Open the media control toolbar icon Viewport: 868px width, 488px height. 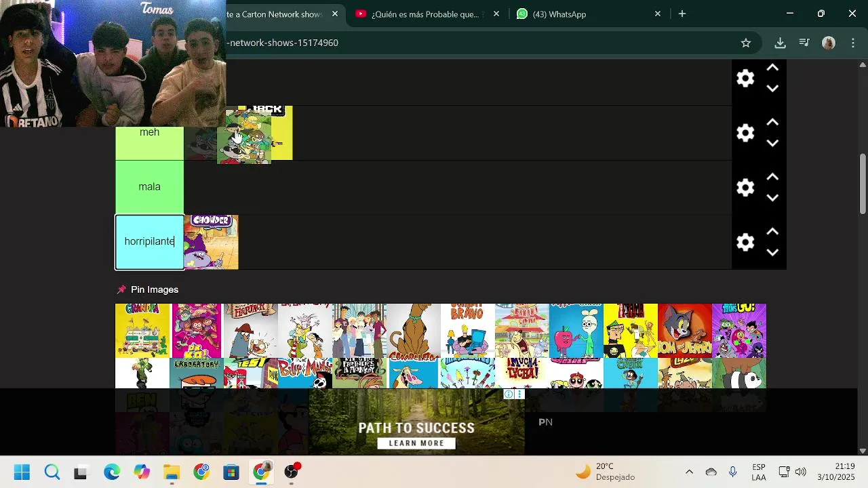pos(804,43)
